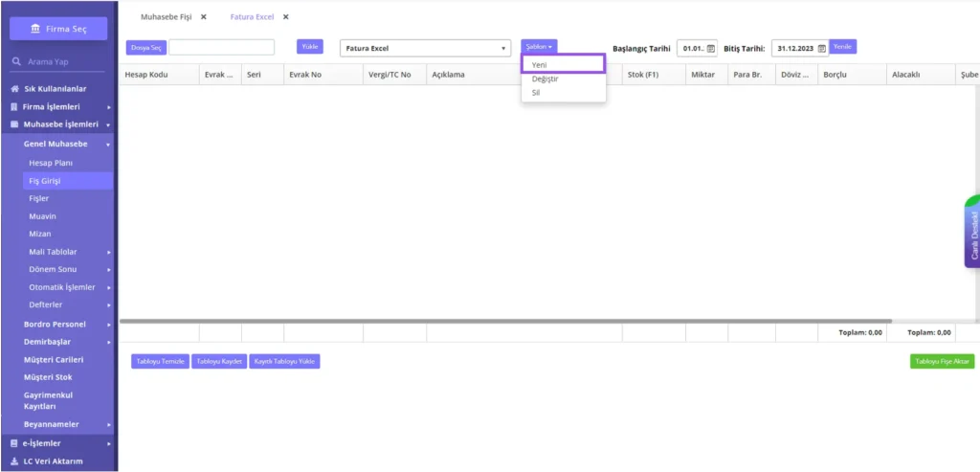
Task: Expand Demirbaşlar menu
Action: (x=66, y=342)
